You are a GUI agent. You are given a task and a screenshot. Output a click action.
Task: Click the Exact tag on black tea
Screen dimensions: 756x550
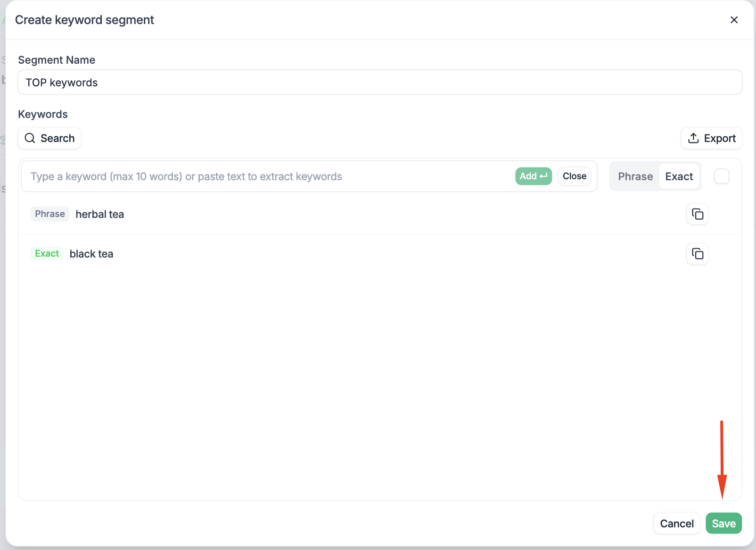coord(47,254)
